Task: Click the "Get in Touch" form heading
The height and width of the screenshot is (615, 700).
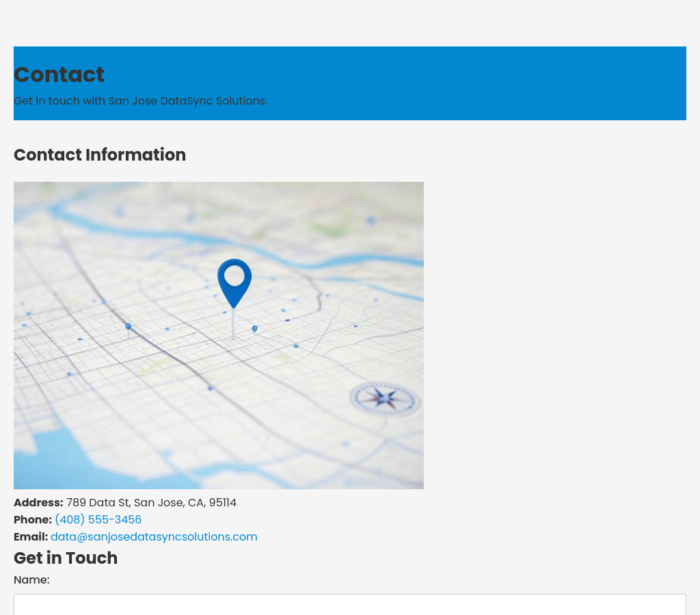Action: [66, 558]
